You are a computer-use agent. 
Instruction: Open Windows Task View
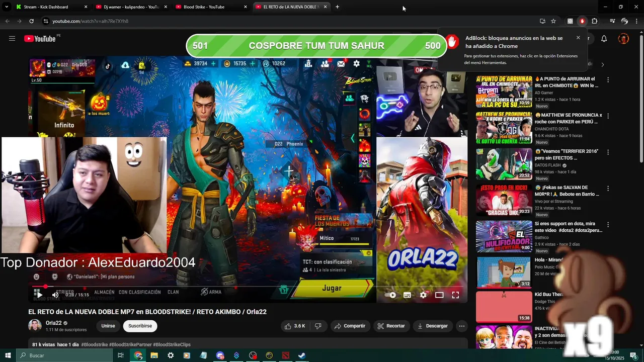(x=121, y=355)
